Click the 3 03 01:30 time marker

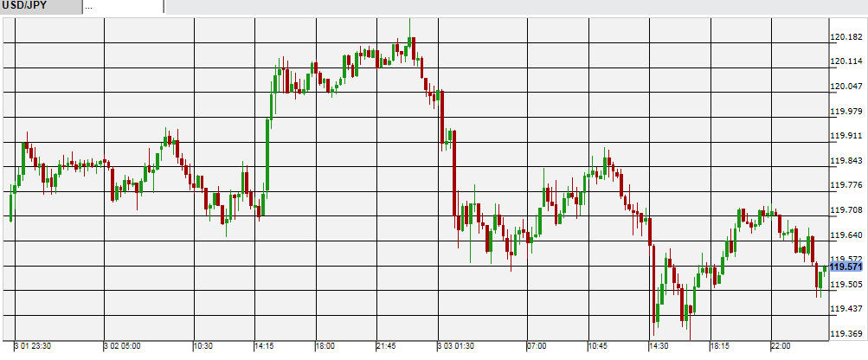click(x=455, y=346)
